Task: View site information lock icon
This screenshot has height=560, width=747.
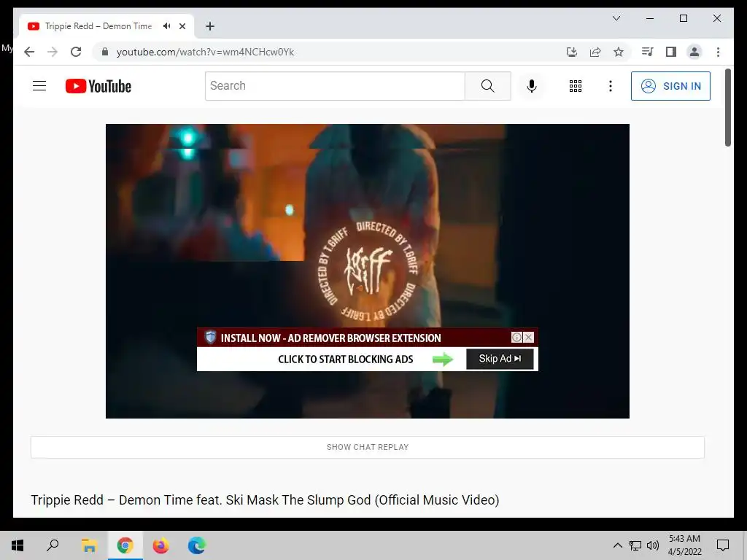Action: click(105, 52)
